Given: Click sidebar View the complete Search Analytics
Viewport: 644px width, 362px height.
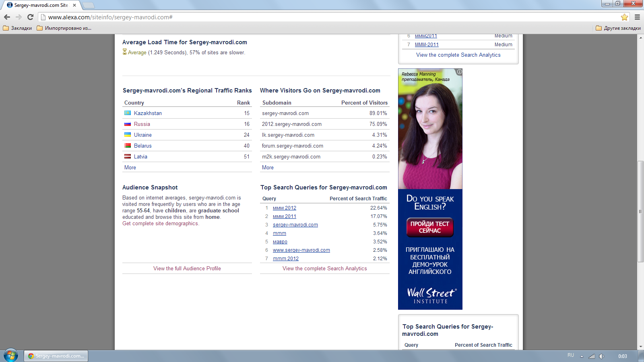Looking at the screenshot, I should click(458, 55).
